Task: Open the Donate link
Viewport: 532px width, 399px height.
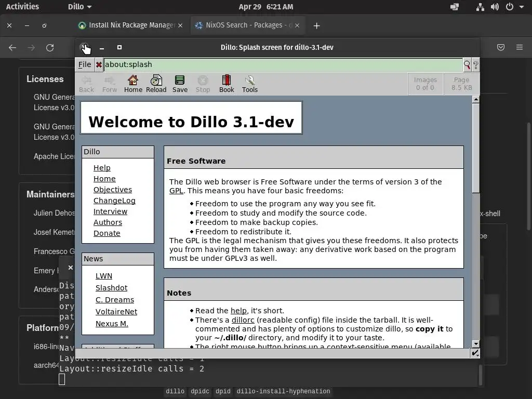Action: tap(107, 233)
